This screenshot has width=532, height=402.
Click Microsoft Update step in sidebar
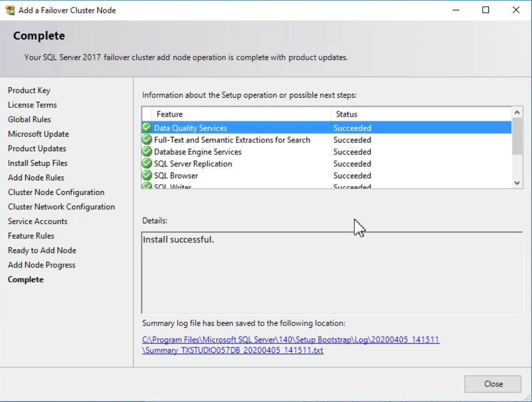(39, 134)
